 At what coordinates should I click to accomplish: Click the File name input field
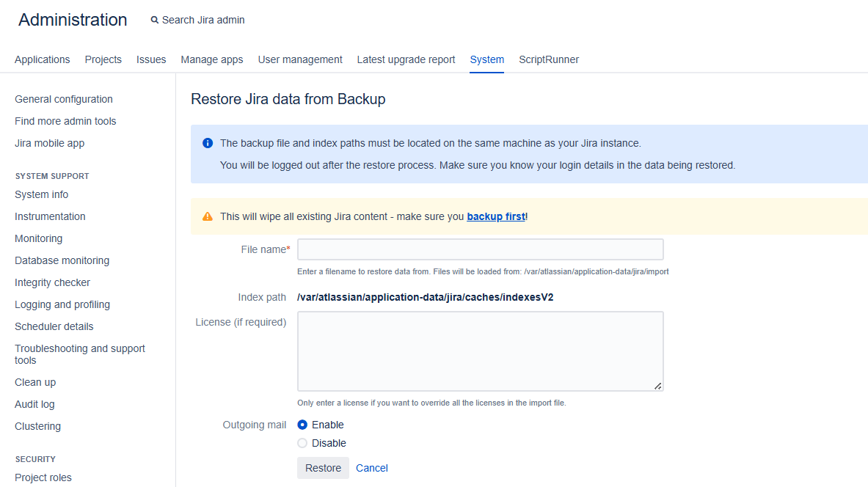pos(480,249)
